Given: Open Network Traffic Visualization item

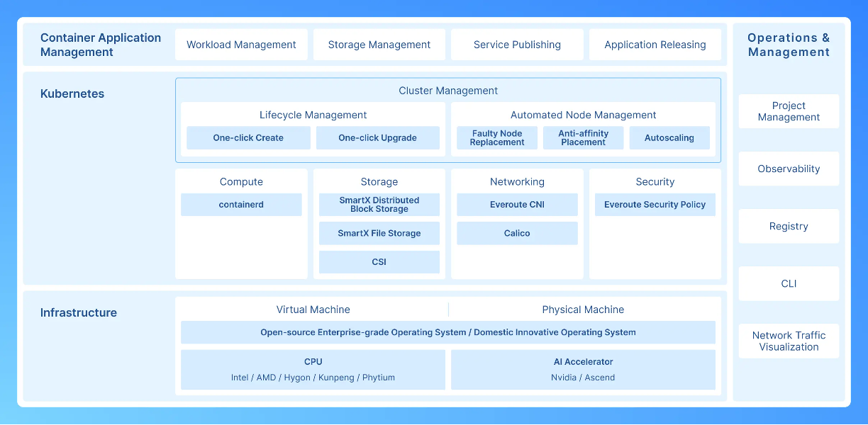Looking at the screenshot, I should pyautogui.click(x=789, y=341).
